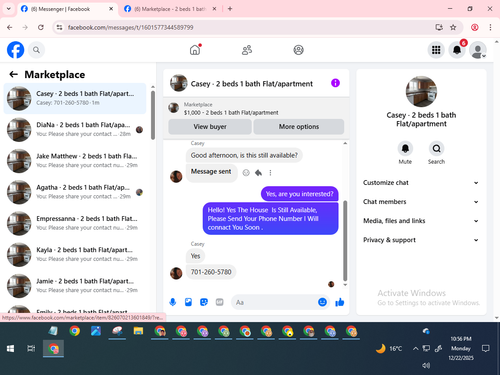Viewport: 500px width, 375px height.
Task: Bookmark this page with the star icon
Action: [453, 27]
